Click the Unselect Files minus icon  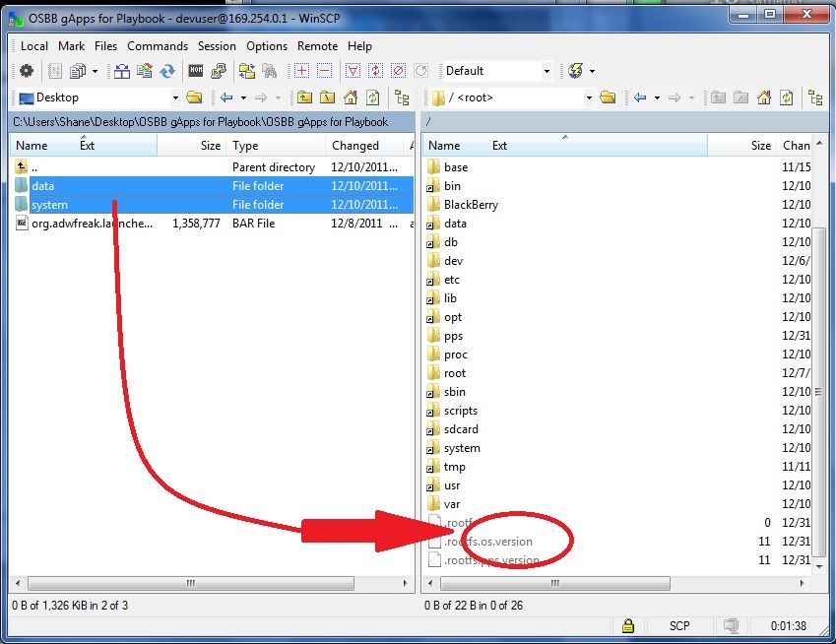coord(324,70)
